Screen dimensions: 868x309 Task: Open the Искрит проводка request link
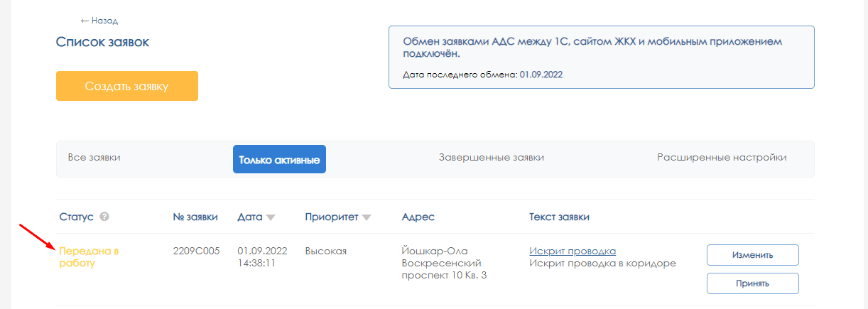pos(572,251)
